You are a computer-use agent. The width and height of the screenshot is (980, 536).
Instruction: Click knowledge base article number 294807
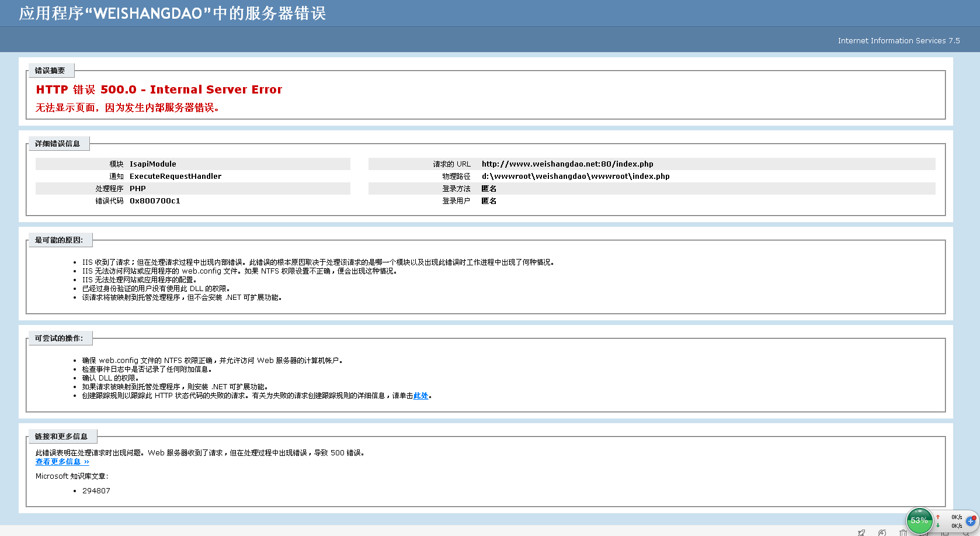coord(96,491)
